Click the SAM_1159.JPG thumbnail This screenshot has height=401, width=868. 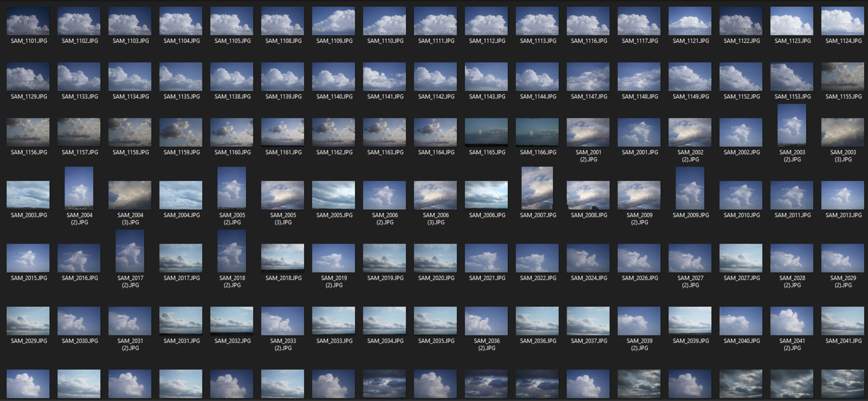click(x=181, y=132)
